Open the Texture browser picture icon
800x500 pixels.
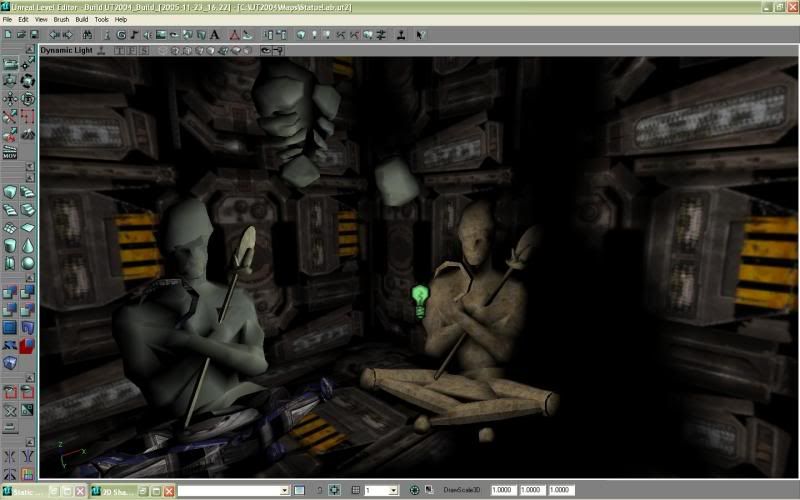(x=161, y=35)
